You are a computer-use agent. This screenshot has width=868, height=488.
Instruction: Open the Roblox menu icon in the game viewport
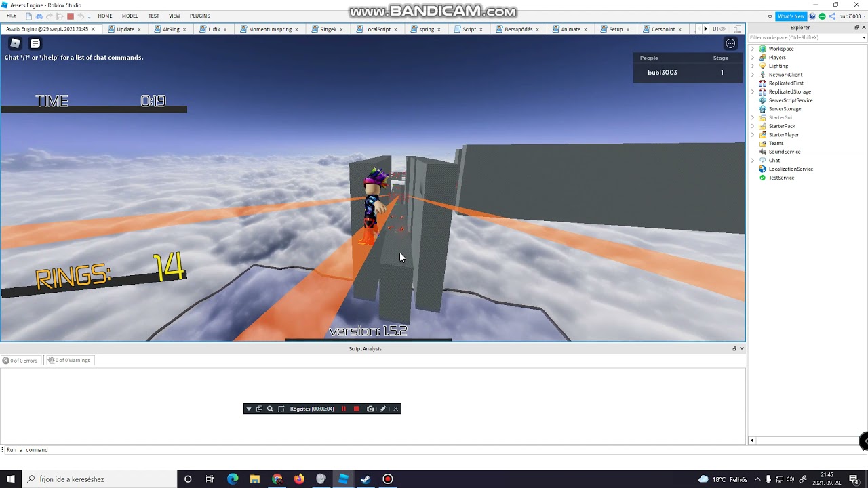click(x=15, y=43)
